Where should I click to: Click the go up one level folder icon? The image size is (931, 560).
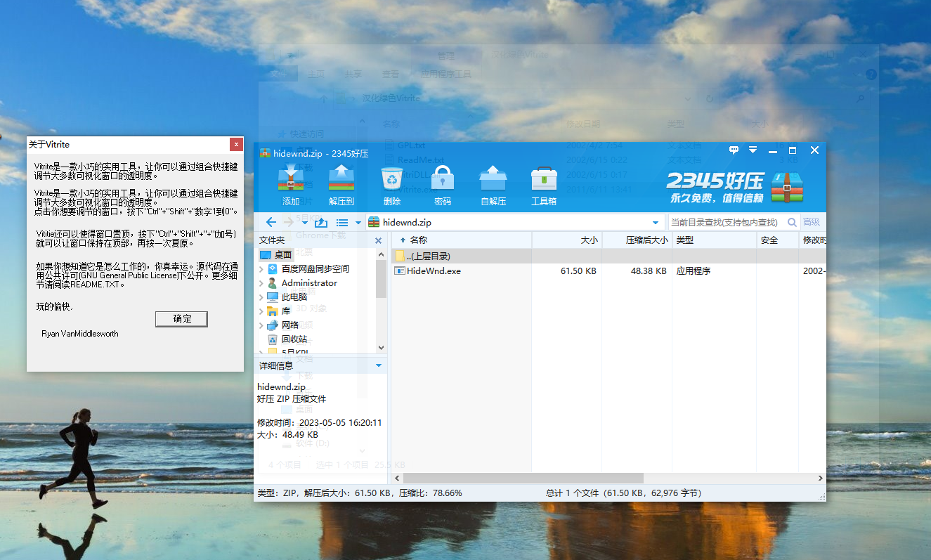point(321,222)
